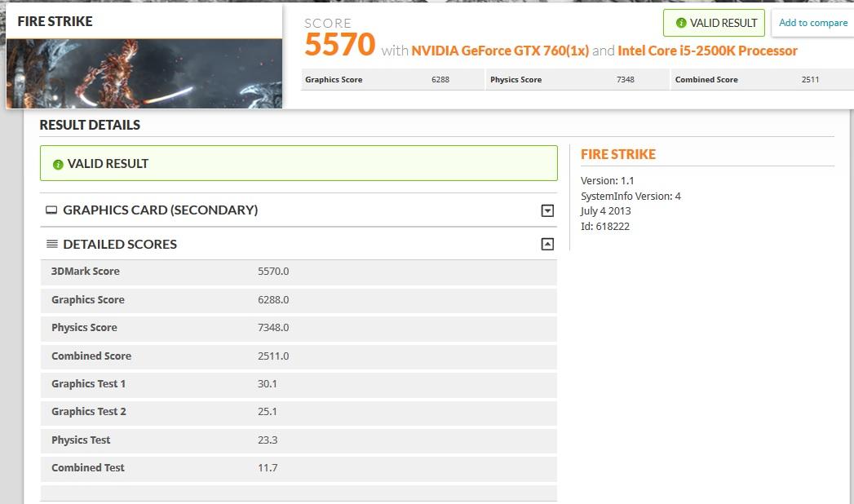
Task: Open the NVIDIA GeForce GTX 760(1x) link
Action: point(500,51)
